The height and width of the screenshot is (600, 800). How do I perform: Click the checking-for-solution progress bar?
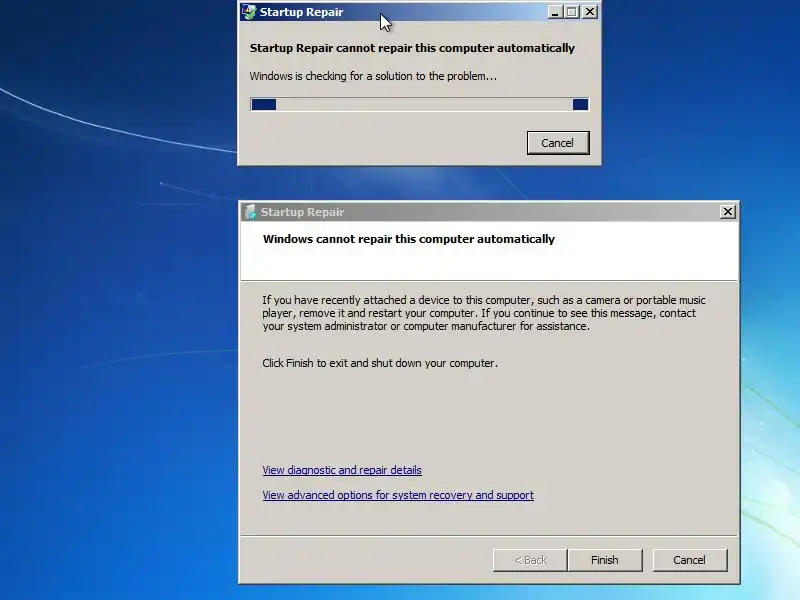(x=419, y=104)
